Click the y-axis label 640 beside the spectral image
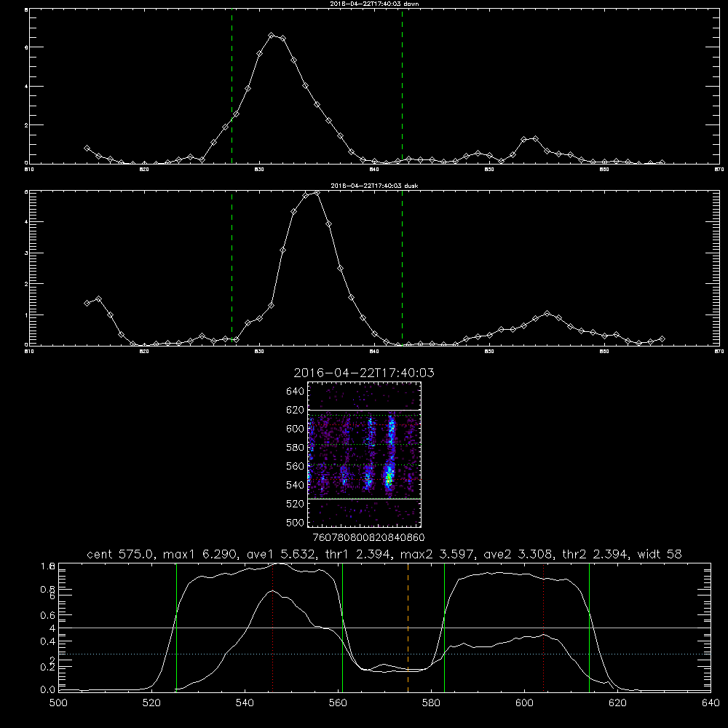728x728 pixels. coord(296,392)
